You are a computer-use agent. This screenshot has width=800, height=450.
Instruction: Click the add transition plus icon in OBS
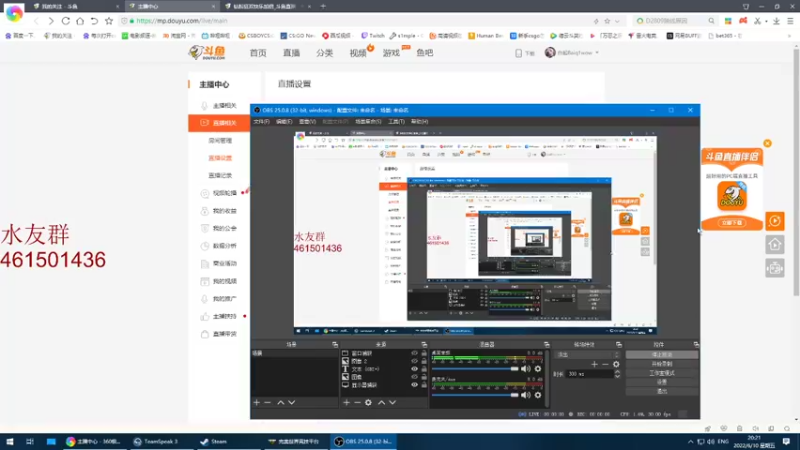point(594,364)
